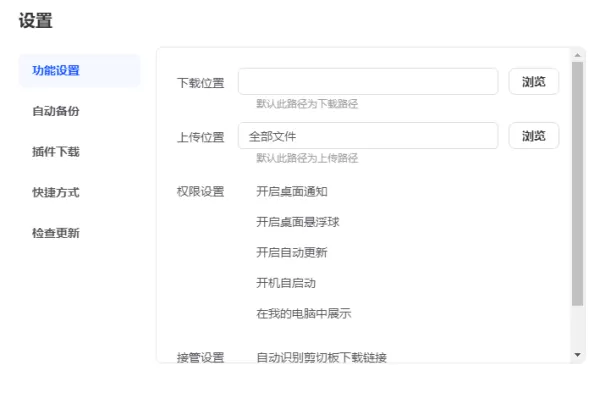Click the 开启桌面通知 option
Image resolution: width=600 pixels, height=393 pixels.
(x=292, y=191)
